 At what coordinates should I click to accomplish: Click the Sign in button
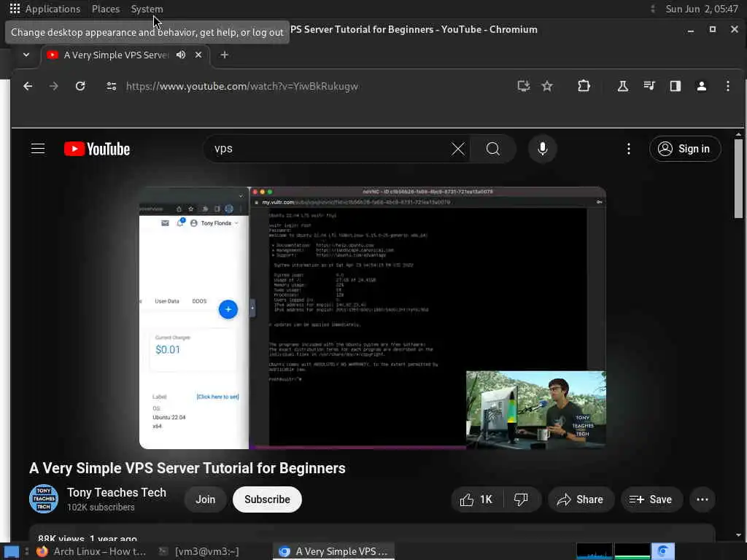pyautogui.click(x=684, y=149)
